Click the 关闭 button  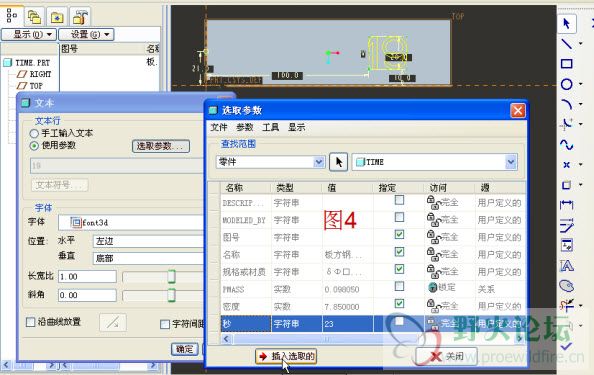447,356
